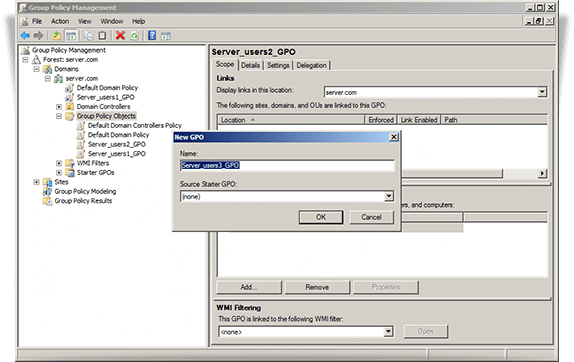Switch to the Delegation tab
Screen dimensions: 574x362
point(312,65)
